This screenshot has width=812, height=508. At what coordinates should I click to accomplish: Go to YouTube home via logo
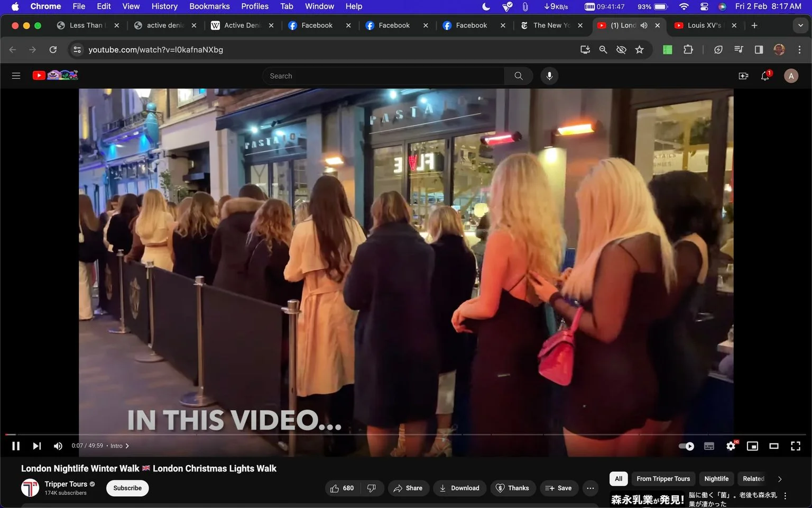tap(55, 75)
